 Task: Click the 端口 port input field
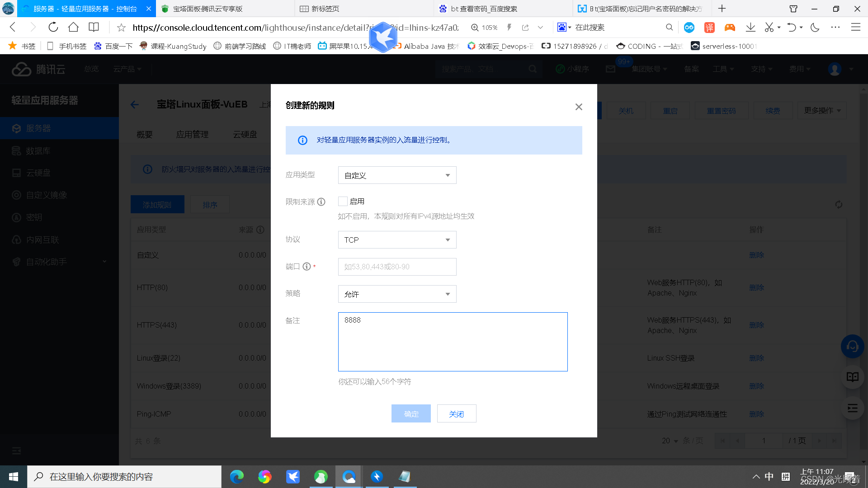click(x=397, y=267)
